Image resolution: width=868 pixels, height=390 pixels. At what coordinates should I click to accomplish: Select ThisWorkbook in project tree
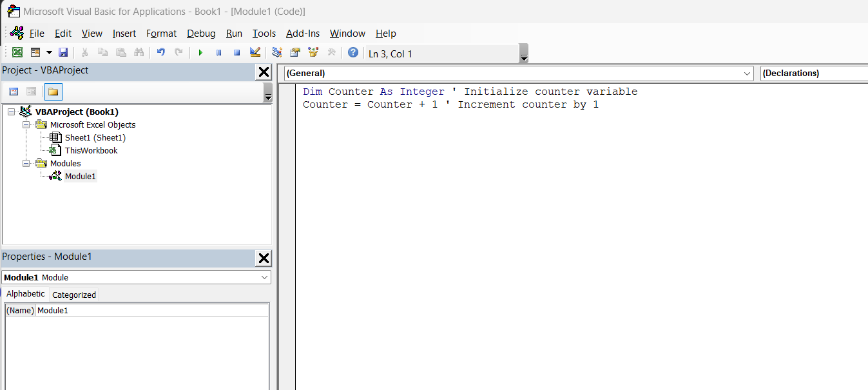click(91, 150)
